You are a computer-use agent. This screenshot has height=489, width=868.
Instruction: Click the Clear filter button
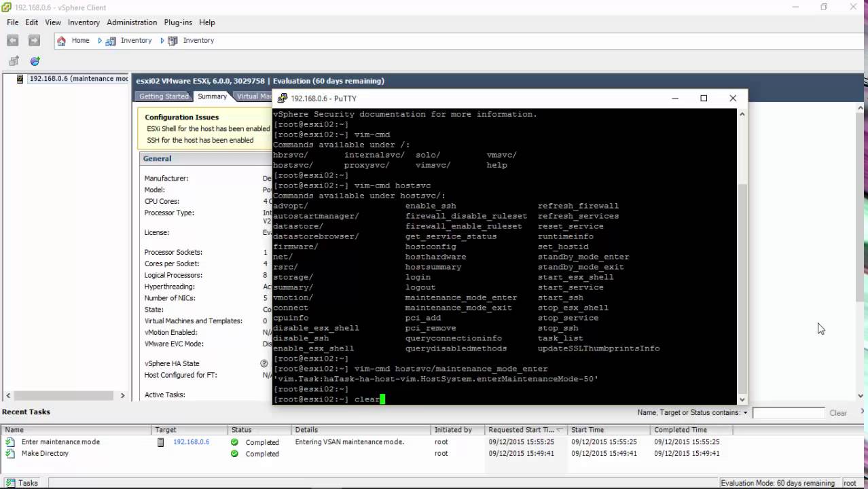838,413
